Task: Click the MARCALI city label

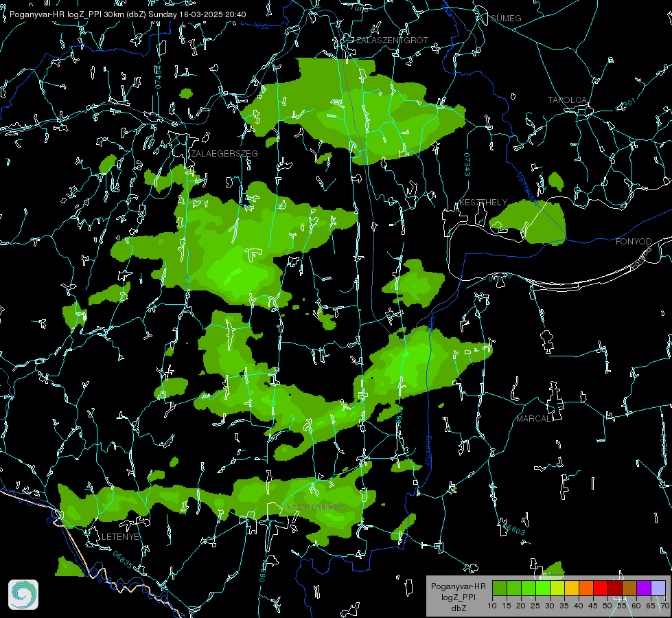Action: (x=535, y=419)
